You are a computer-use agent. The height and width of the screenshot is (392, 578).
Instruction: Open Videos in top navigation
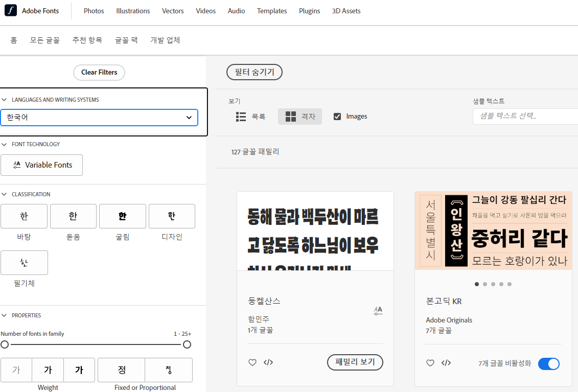click(205, 11)
